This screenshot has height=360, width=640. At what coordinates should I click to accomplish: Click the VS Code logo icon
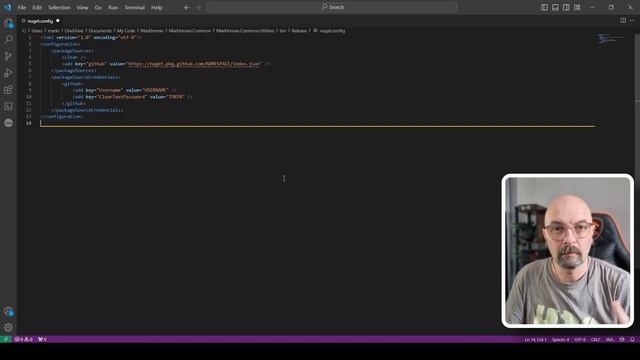(8, 7)
